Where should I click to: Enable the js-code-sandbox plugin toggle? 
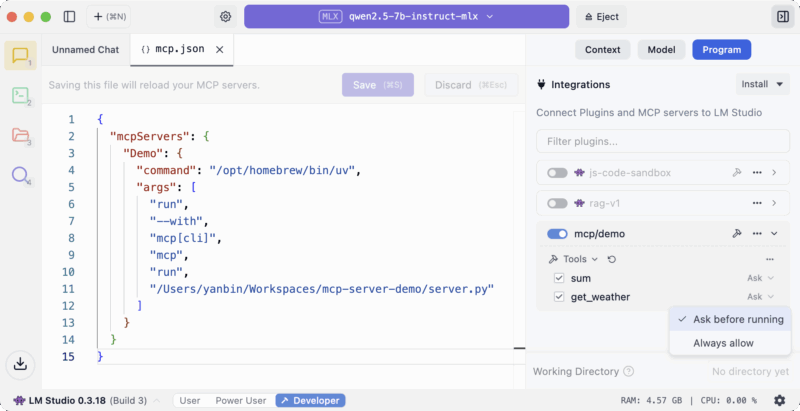(557, 173)
